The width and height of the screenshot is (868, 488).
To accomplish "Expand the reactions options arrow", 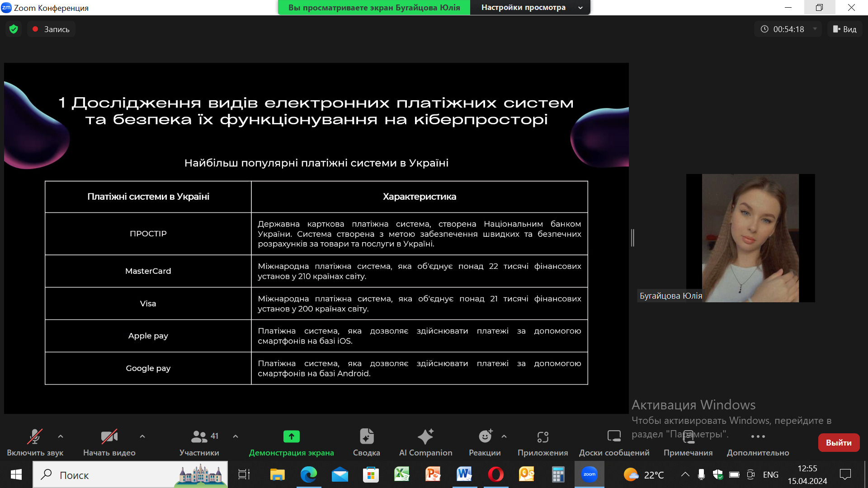I will click(x=504, y=436).
